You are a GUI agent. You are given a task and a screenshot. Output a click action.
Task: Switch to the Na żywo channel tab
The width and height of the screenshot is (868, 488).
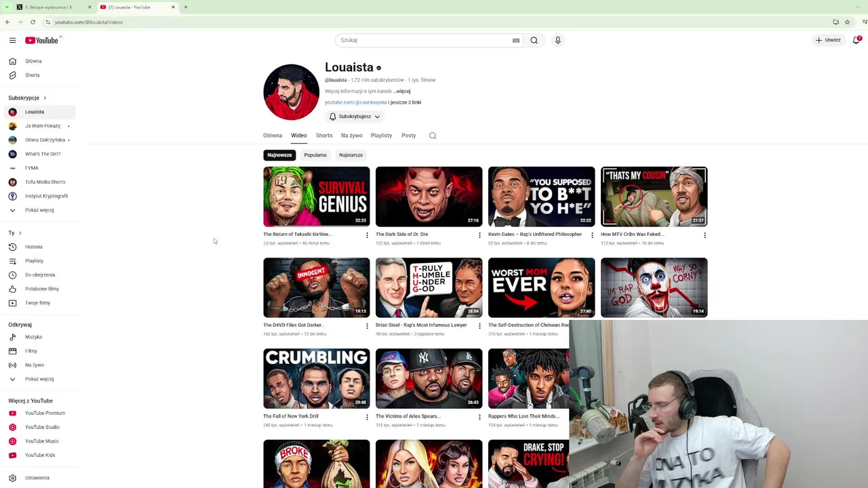tap(352, 136)
